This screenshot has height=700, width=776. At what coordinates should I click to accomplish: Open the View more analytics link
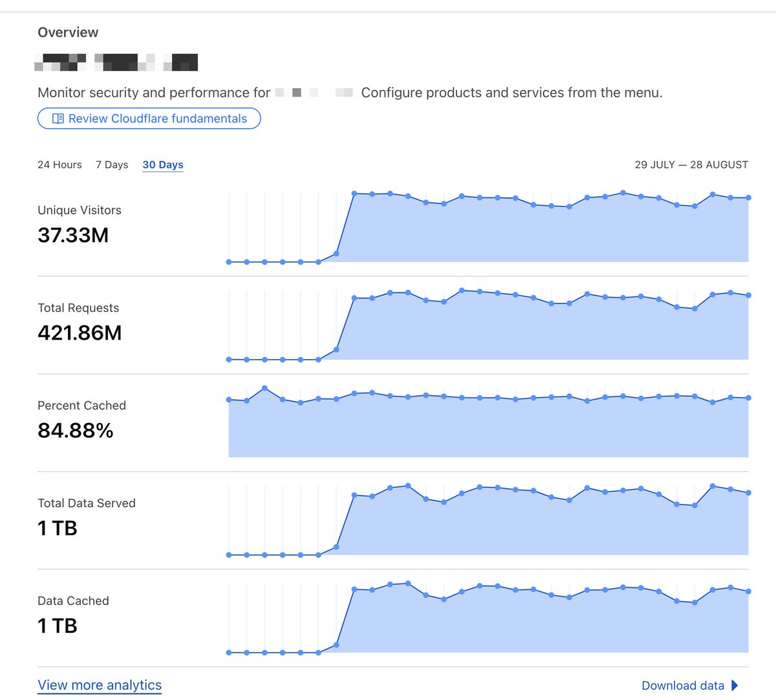(x=100, y=685)
